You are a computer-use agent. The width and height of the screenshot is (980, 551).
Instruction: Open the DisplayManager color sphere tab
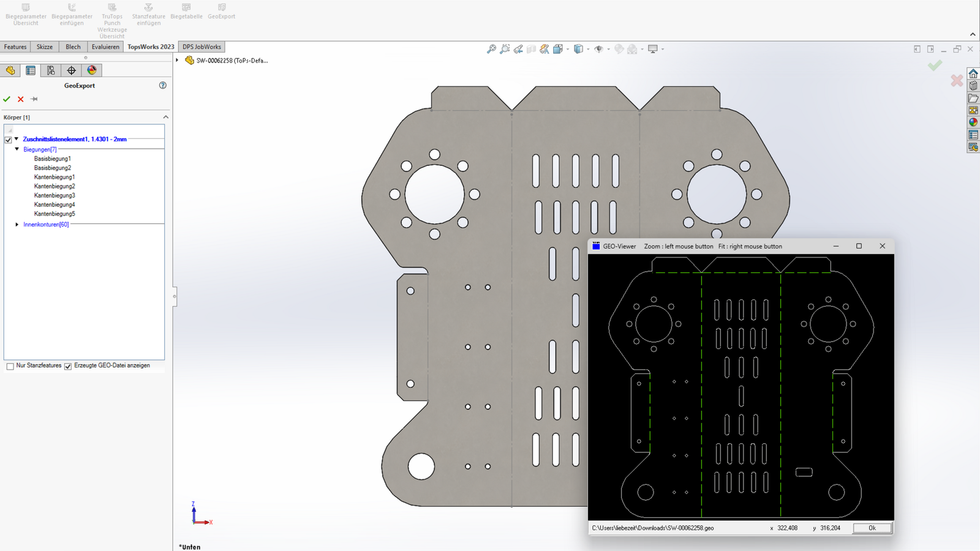tap(92, 70)
